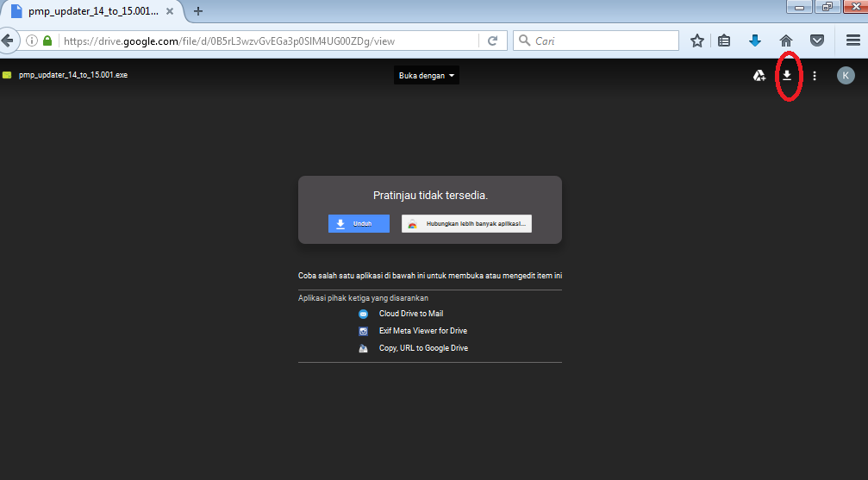868x480 pixels.
Task: Click the address bar URL field
Action: (268, 41)
